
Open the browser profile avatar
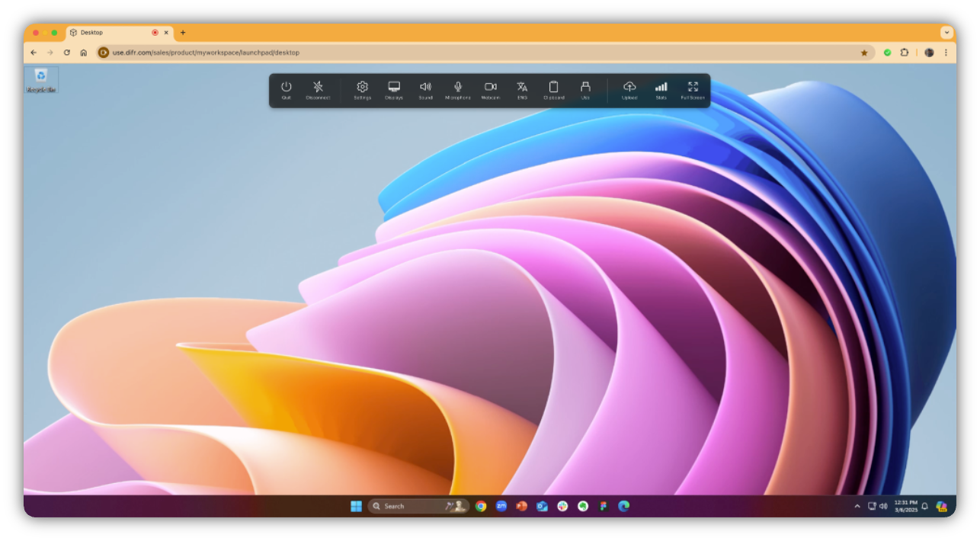(x=929, y=53)
